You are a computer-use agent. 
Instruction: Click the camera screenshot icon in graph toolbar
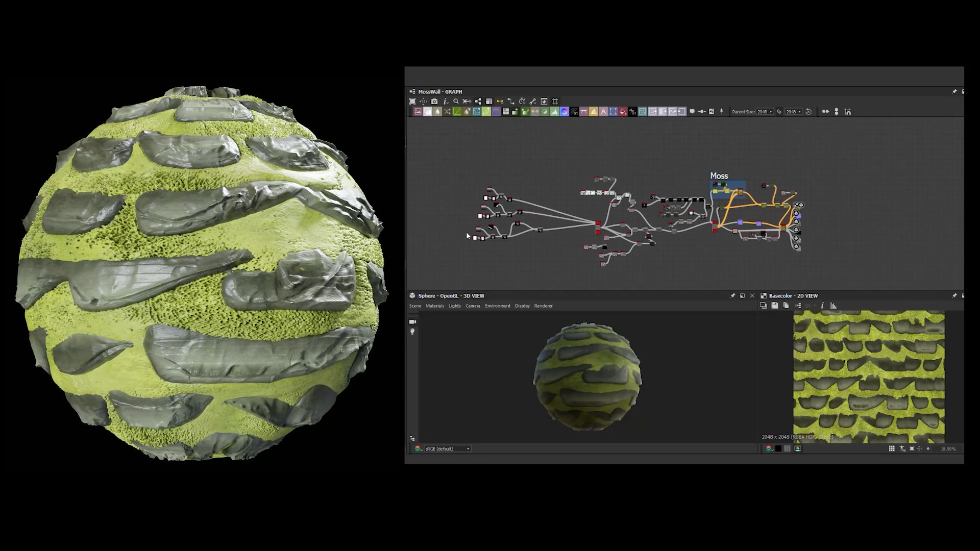(x=434, y=102)
